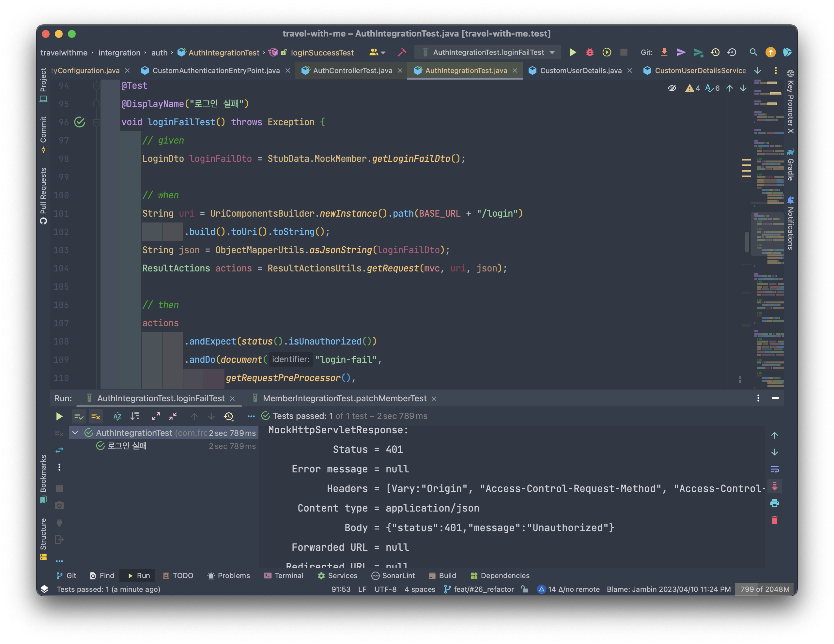
Task: Toggle Soft-Wrap in console output
Action: 774,469
